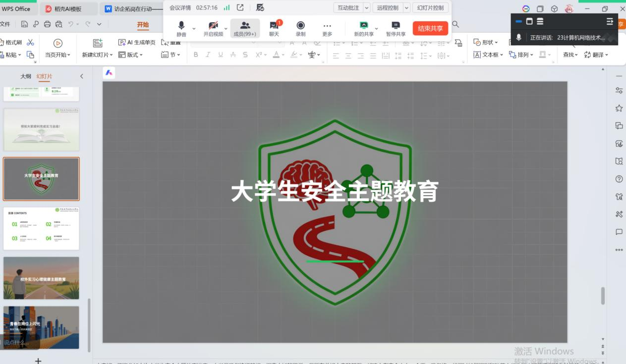Viewport: 626px width, 364px height.
Task: Collapse the slide thumbnail panel chevron
Action: coord(82,76)
